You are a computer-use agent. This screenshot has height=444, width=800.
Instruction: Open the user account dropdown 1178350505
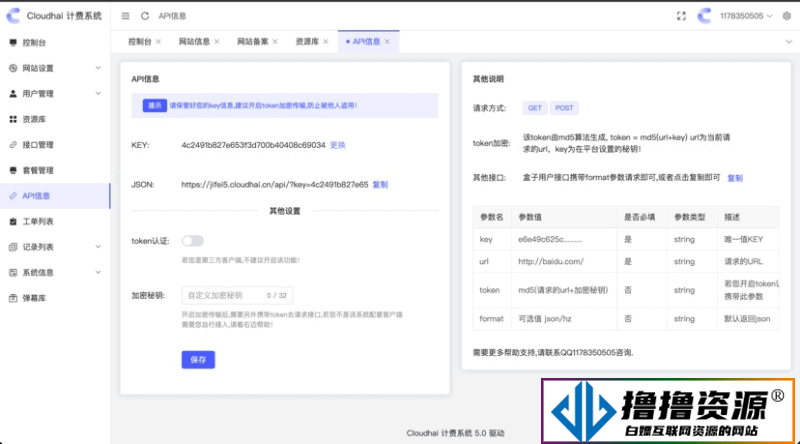pyautogui.click(x=745, y=16)
